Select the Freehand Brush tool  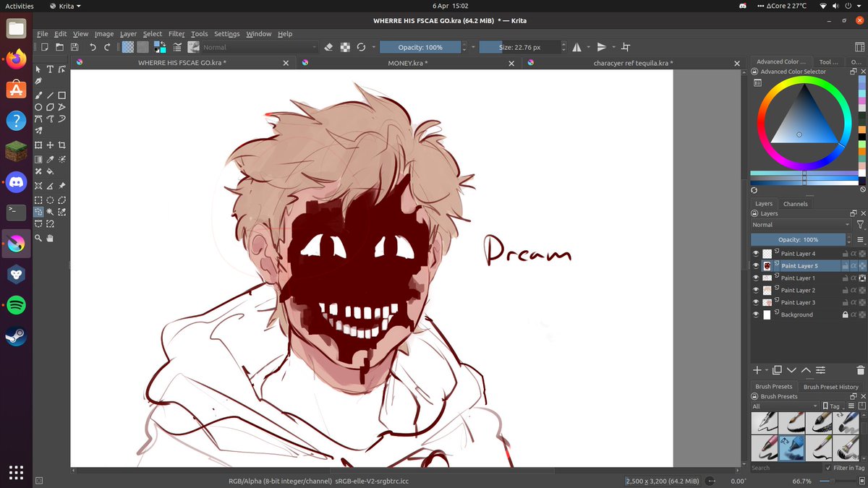point(38,95)
